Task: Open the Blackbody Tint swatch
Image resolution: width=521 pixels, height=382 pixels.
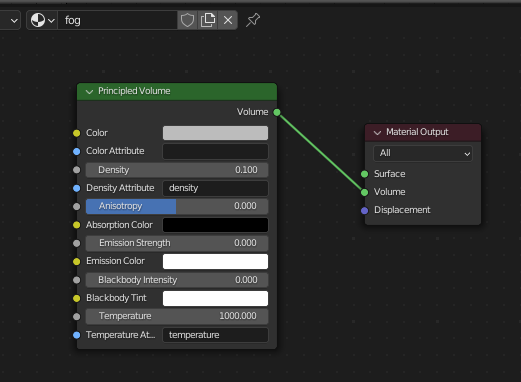Action: click(215, 298)
